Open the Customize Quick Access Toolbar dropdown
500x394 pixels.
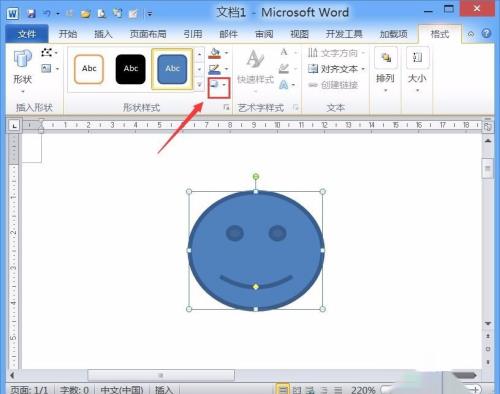tap(150, 14)
